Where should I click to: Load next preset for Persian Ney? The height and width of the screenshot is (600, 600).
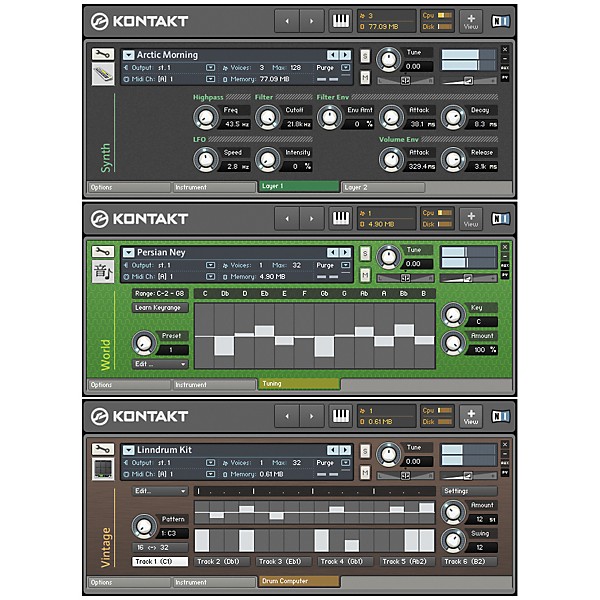(345, 252)
